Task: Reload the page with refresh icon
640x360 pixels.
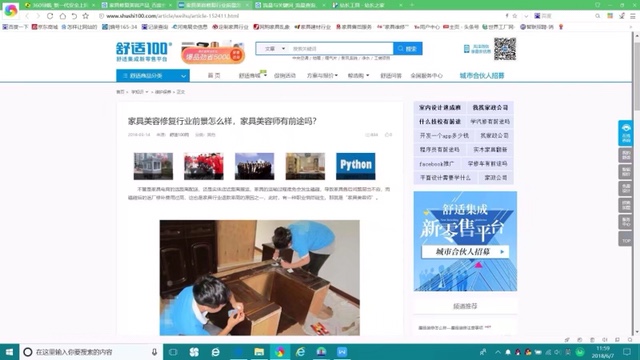Action: point(50,16)
